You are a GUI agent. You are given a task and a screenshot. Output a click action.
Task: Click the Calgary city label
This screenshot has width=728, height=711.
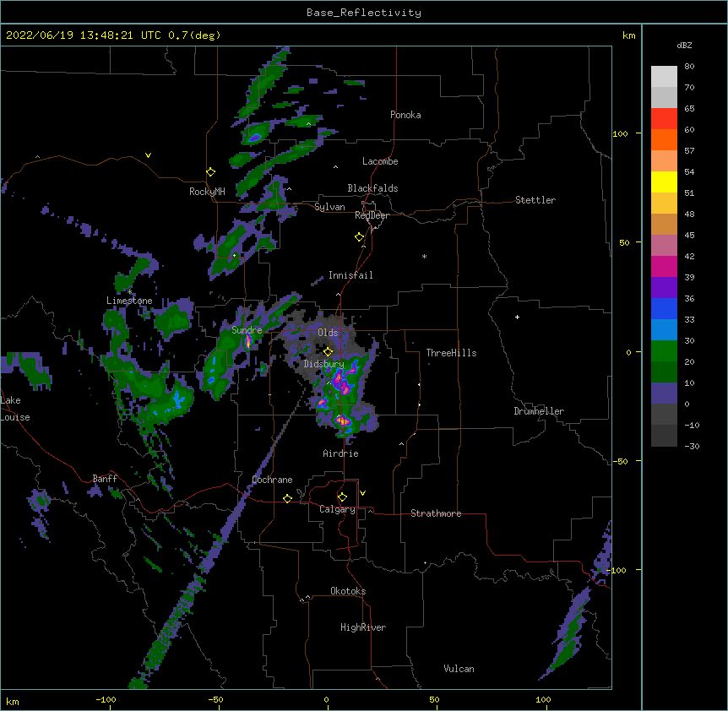click(337, 509)
